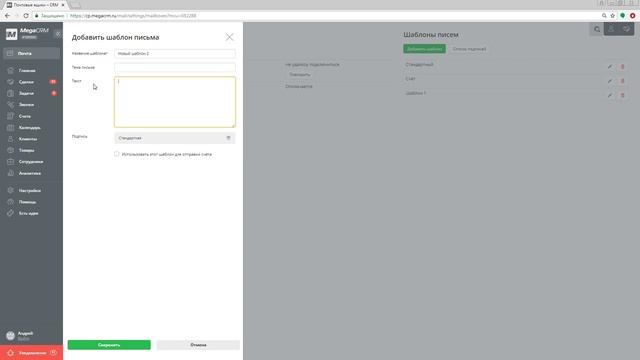
Task: Open Уведомления notifications bar
Action: (31, 353)
